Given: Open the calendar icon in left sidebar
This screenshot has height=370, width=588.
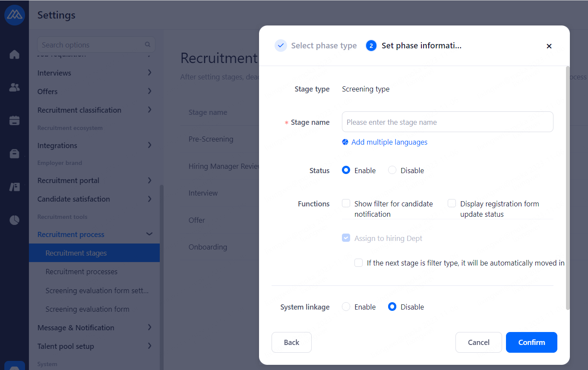Looking at the screenshot, I should click(x=14, y=120).
